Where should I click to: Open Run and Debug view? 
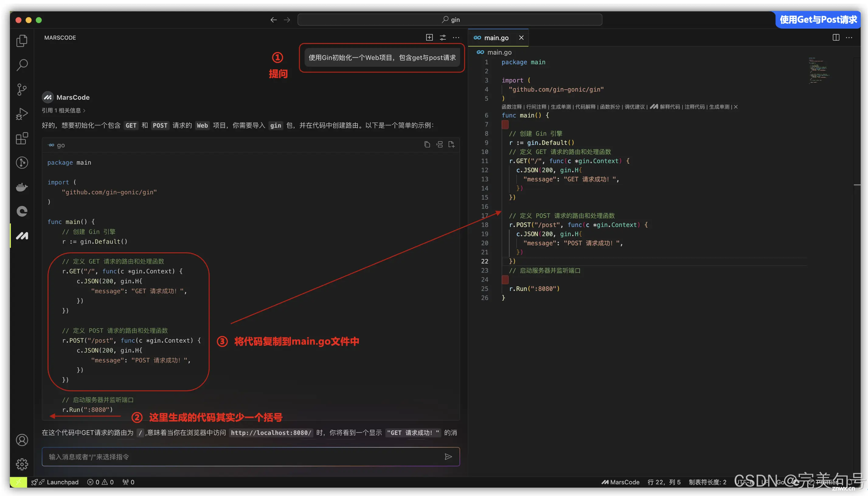click(x=22, y=114)
